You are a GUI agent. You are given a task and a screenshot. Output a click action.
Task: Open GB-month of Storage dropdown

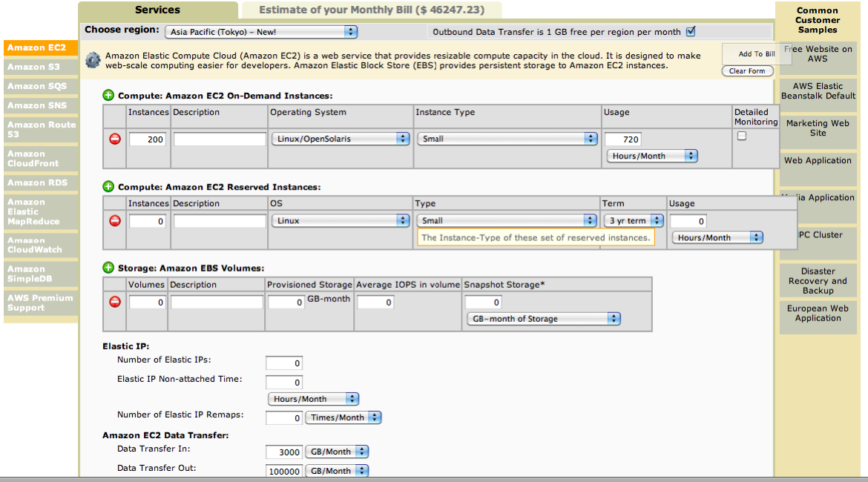click(x=544, y=319)
